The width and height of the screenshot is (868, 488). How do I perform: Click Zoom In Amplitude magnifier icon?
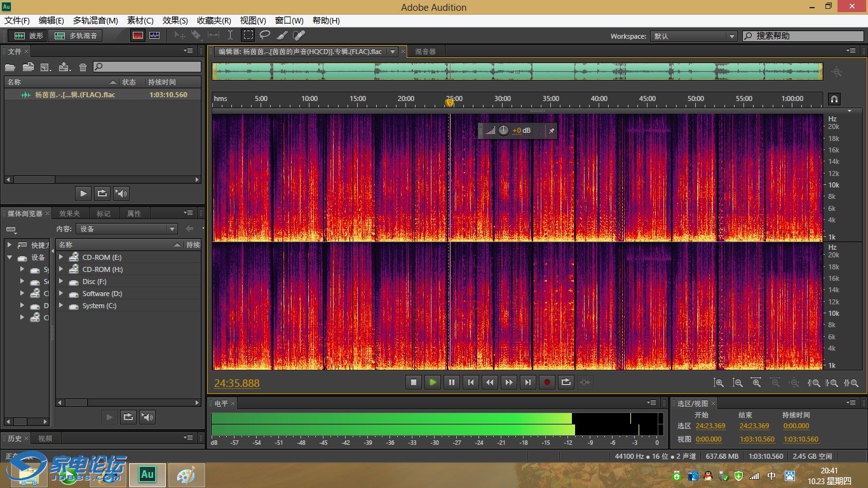pyautogui.click(x=718, y=383)
